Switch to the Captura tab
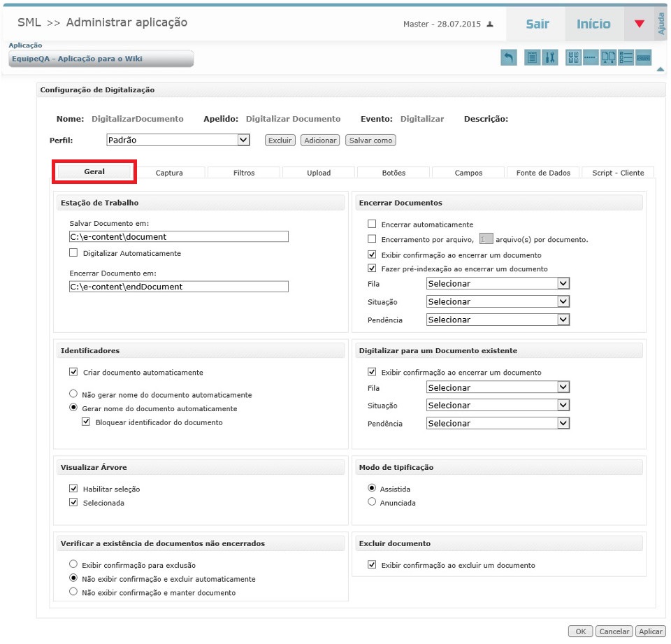The height and width of the screenshot is (644, 671). click(170, 173)
